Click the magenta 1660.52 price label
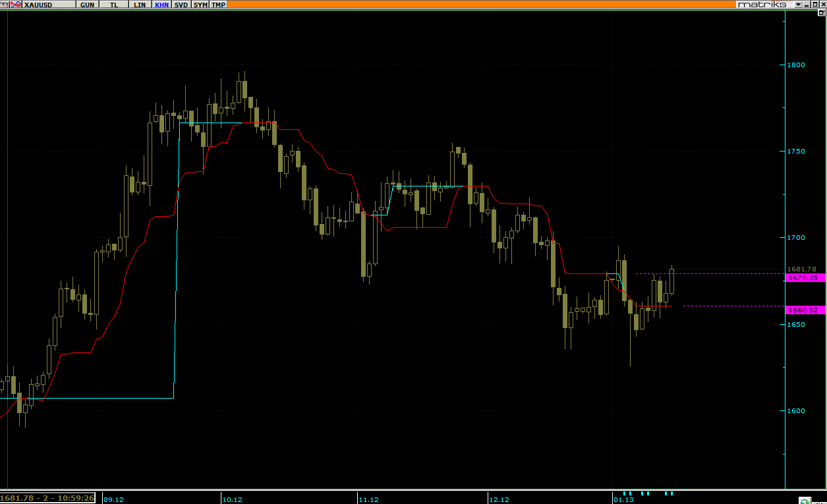 pos(805,310)
